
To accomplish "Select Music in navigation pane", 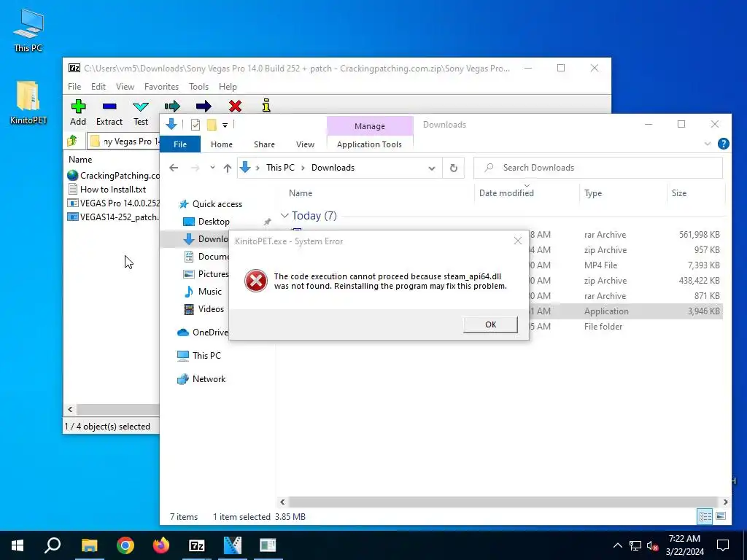I will [x=203, y=292].
